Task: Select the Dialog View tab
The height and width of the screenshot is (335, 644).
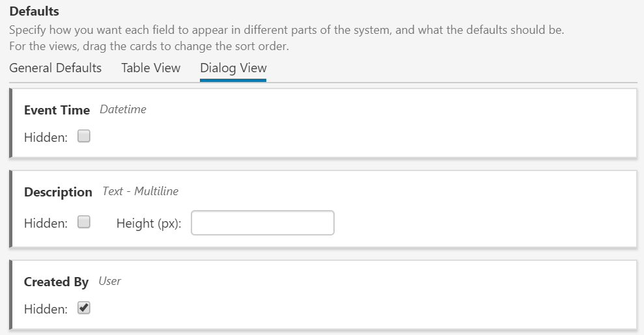Action: coord(233,68)
